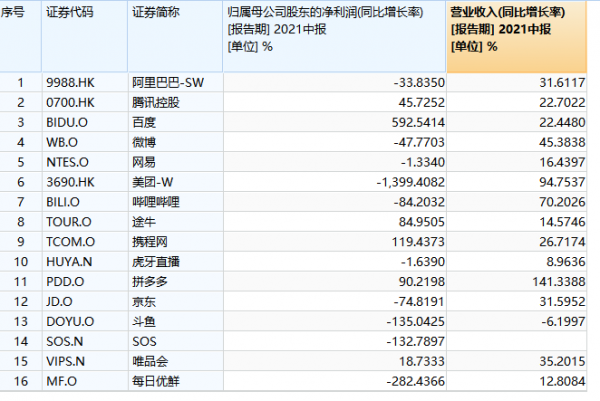Viewport: 600px width, 401px height.
Task: Click the 微博 name cell
Action: tap(176, 142)
